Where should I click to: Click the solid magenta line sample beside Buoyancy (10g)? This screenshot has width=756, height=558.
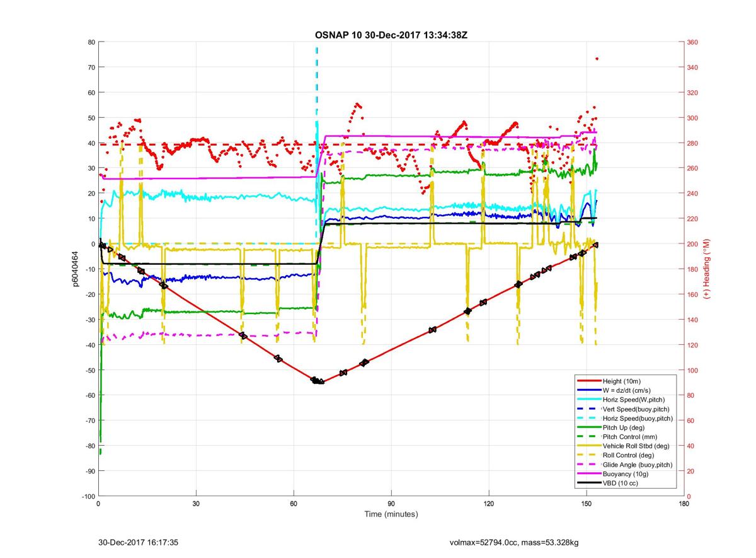tap(588, 474)
